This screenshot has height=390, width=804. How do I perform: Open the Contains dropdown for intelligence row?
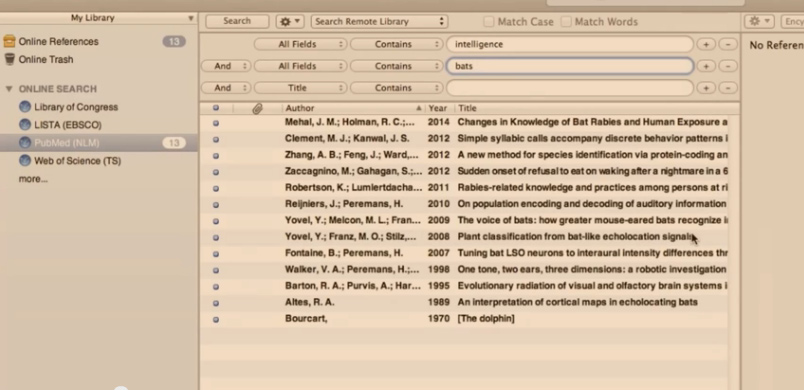click(x=396, y=44)
